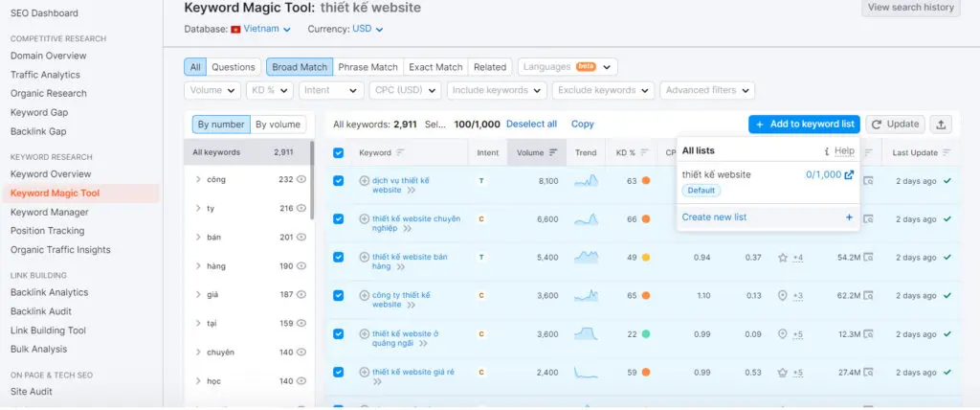Show the eye icon for công group
980x410 pixels.
(301, 180)
